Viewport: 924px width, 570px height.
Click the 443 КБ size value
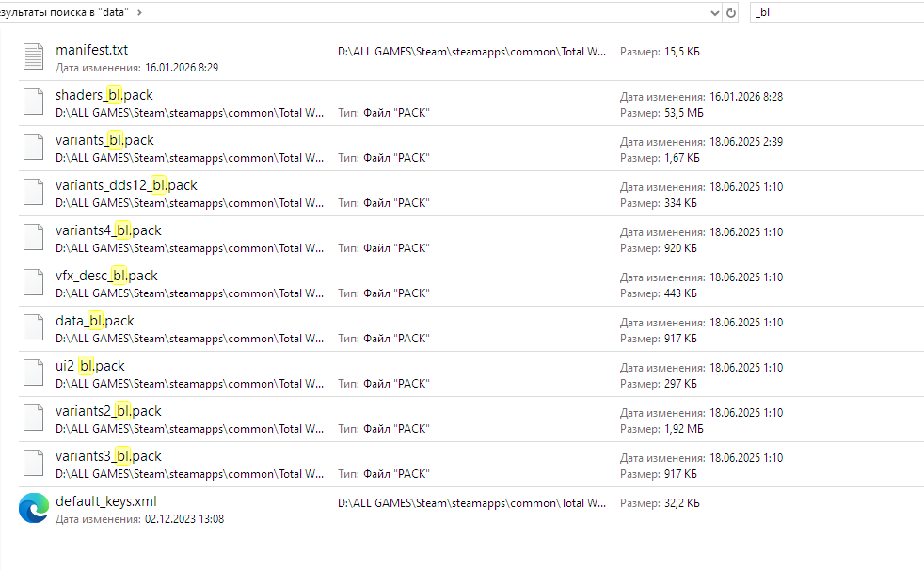coord(680,293)
